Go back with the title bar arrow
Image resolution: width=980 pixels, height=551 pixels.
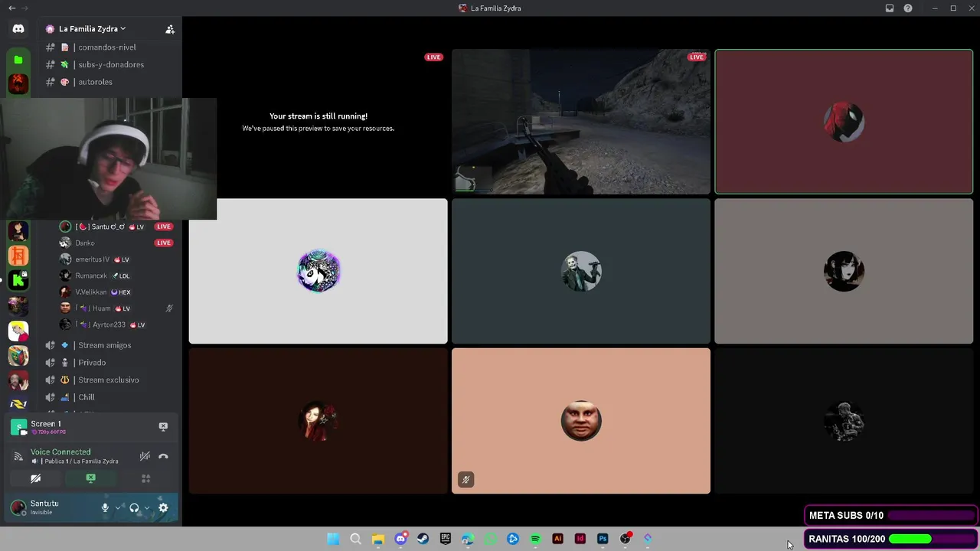pos(11,8)
